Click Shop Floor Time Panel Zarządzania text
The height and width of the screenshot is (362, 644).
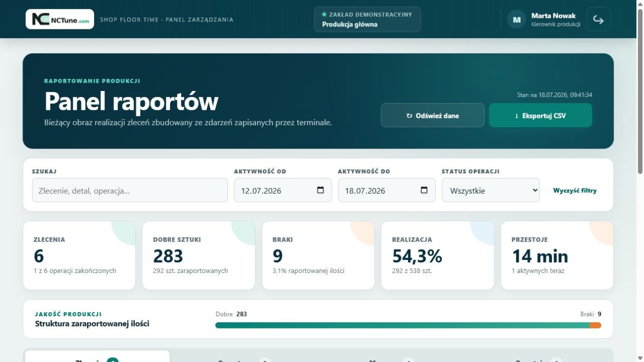(x=166, y=20)
